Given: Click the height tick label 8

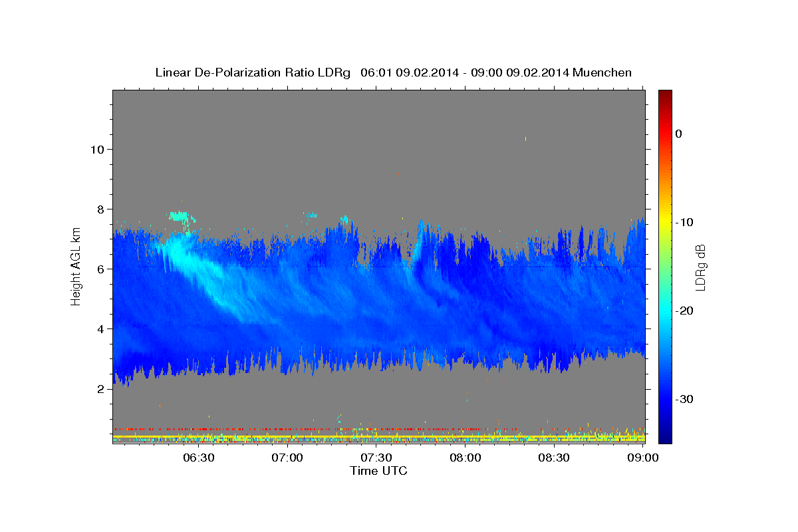Looking at the screenshot, I should 100,209.
